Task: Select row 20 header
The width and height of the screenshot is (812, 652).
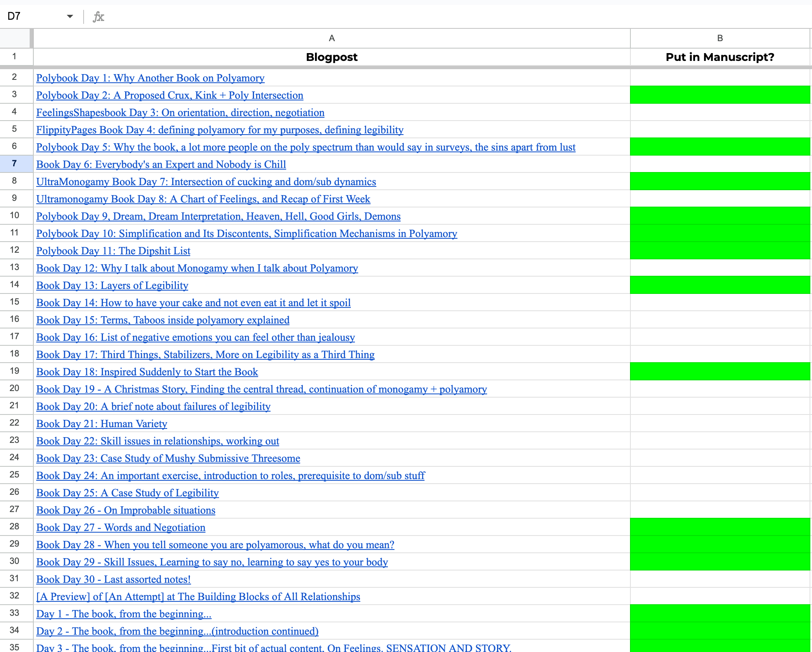Action: (x=14, y=389)
